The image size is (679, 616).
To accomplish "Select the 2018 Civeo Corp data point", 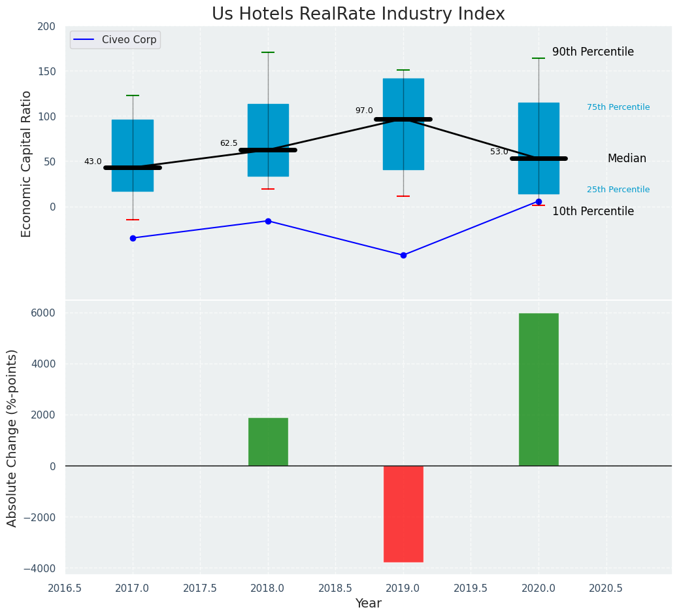I will coord(268,221).
